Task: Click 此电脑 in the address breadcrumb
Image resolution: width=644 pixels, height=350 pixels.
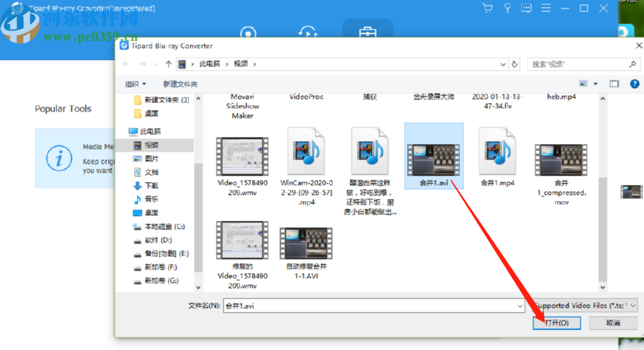Action: coord(209,64)
